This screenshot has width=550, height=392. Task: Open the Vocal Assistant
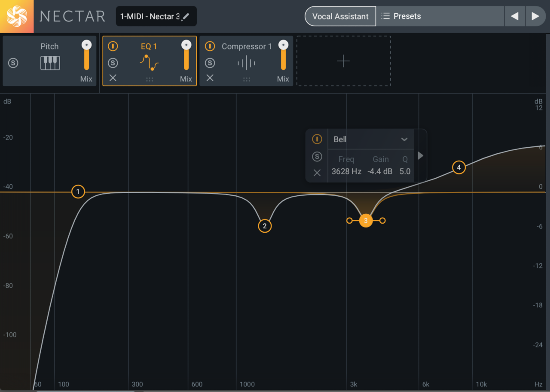(340, 16)
